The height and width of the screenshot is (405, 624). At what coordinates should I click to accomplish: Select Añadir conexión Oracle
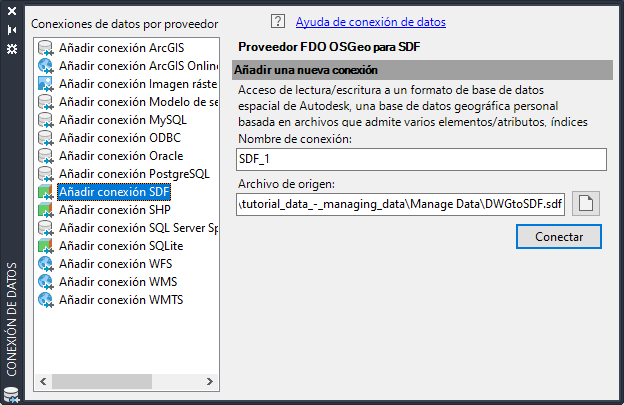point(121,156)
